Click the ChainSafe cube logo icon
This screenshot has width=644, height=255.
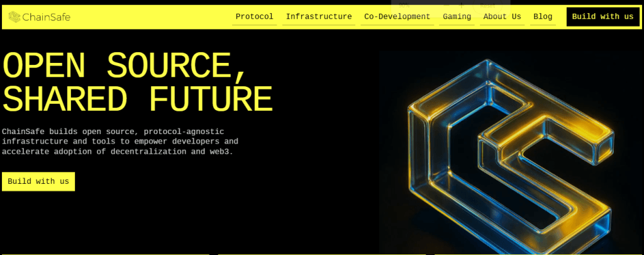coord(13,17)
